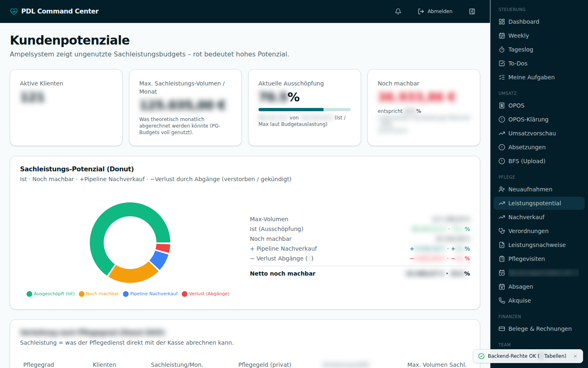Open Neuaufnahmen page
588x368 pixels.
pyautogui.click(x=539, y=189)
